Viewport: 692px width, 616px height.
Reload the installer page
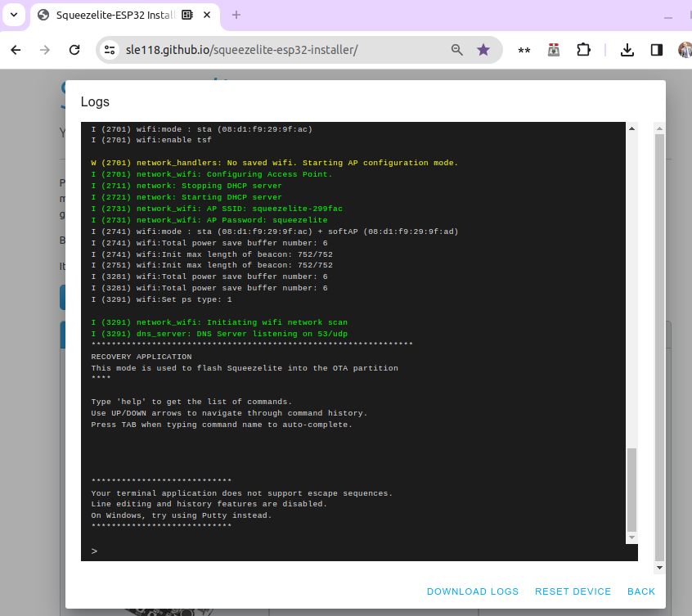tap(74, 50)
